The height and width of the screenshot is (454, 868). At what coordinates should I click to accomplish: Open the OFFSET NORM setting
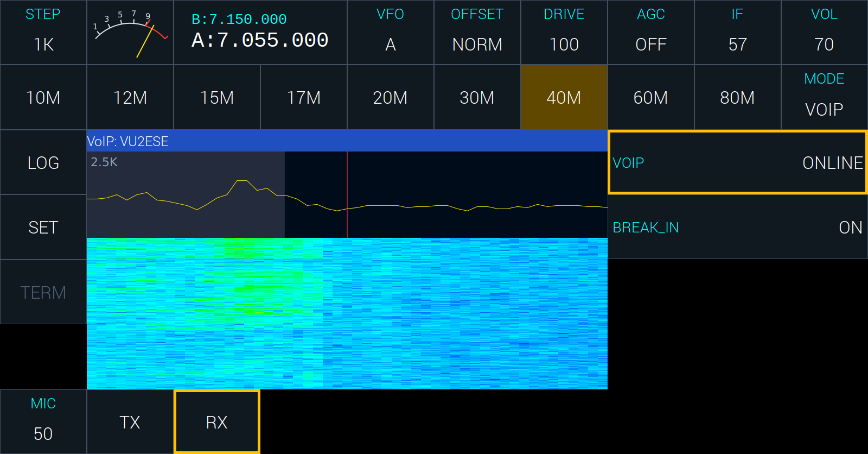tap(477, 32)
